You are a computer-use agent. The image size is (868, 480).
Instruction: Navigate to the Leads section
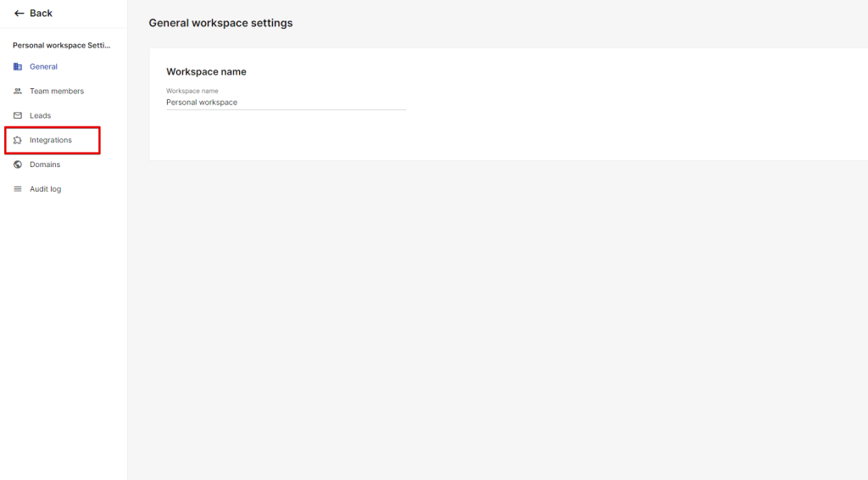pyautogui.click(x=41, y=116)
